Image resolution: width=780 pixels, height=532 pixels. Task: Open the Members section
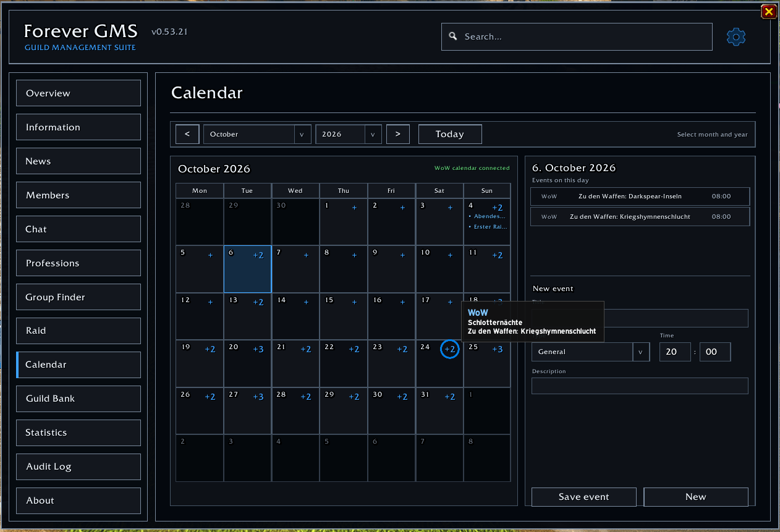click(78, 195)
